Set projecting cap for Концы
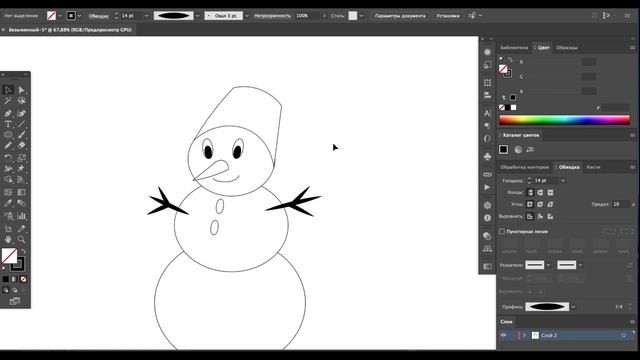Viewport: 640px width, 360px height. (x=551, y=192)
